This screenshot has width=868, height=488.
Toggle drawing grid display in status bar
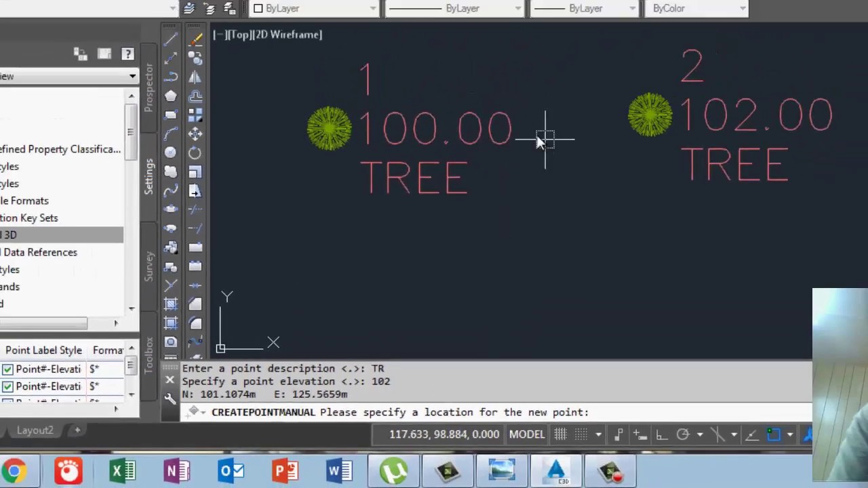click(560, 434)
